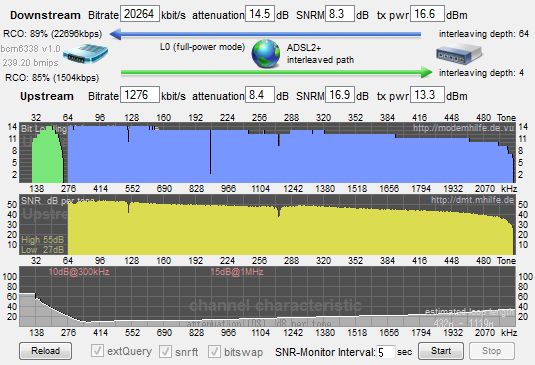Click the 239.20 bmips label
This screenshot has width=535, height=365.
tap(30, 63)
